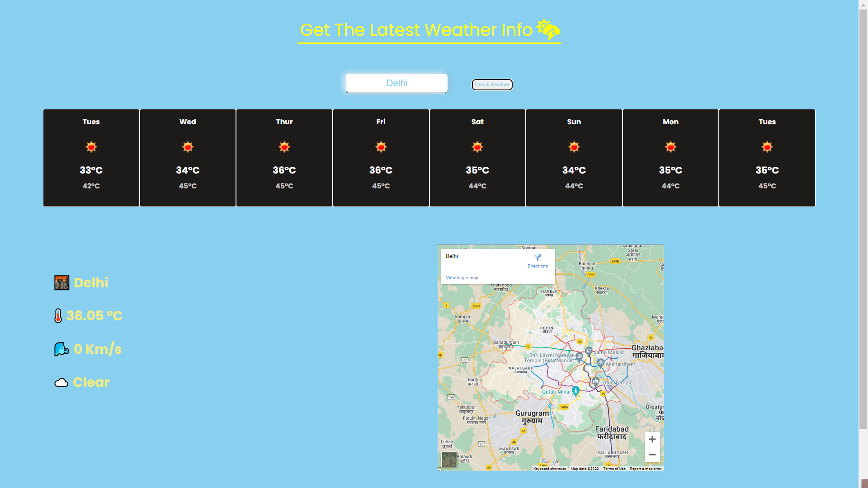
Task: Click the thermometer icon beside 36.05 °C
Action: [x=58, y=315]
